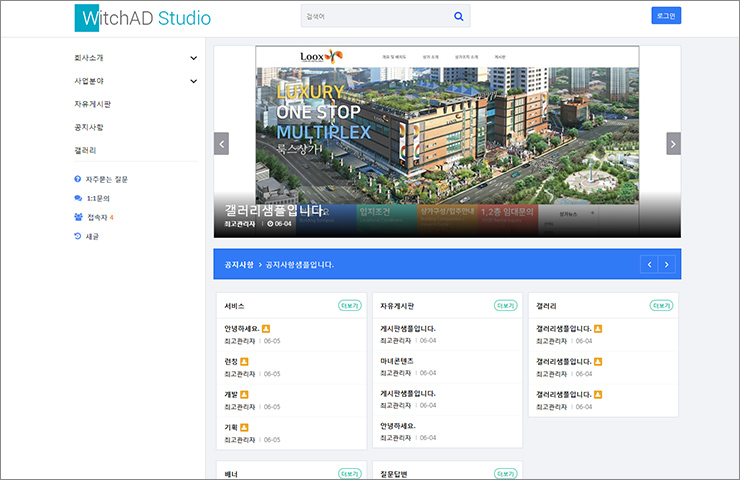
Task: Click 더보기 on the 갤러리 card
Action: [x=661, y=306]
